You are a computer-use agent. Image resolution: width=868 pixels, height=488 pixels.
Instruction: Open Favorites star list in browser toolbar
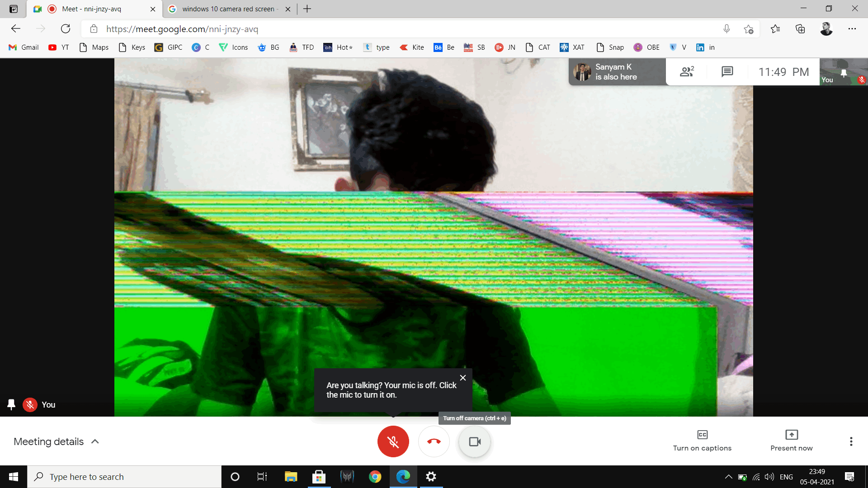[x=775, y=29]
